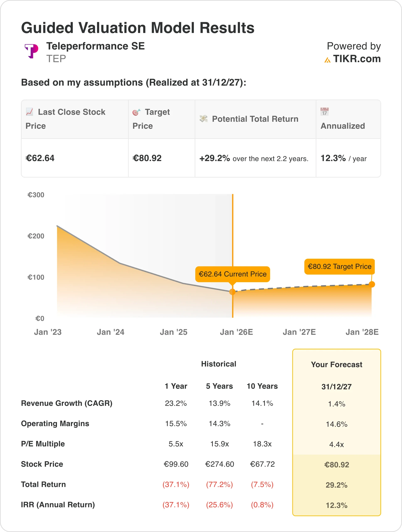Click the forecast P/E multiple 4.4x value

[336, 444]
